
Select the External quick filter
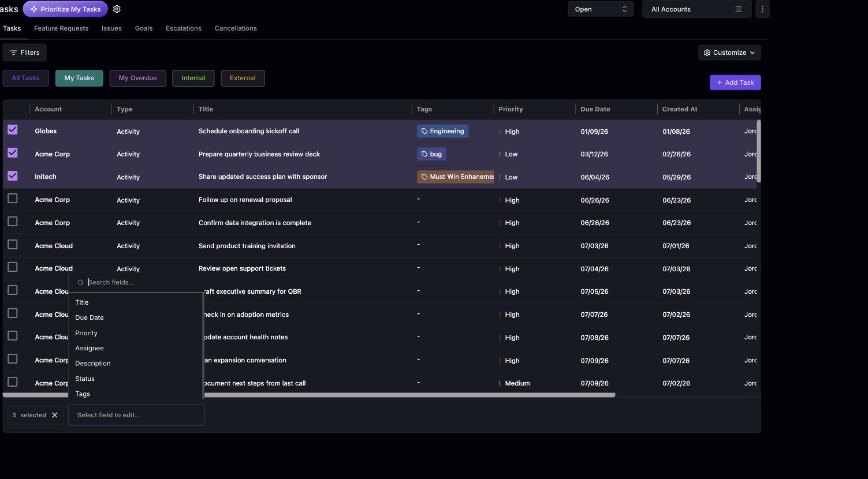pos(243,78)
